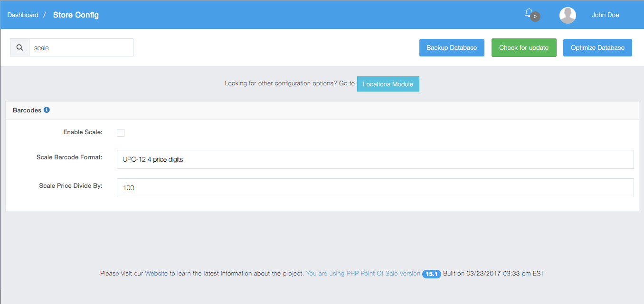
Task: Open the John Doe user menu
Action: pos(605,15)
